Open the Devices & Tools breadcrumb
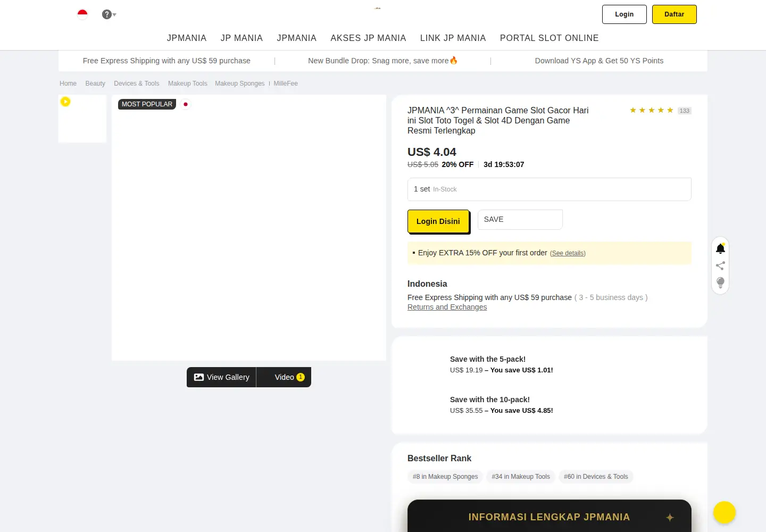 (137, 84)
